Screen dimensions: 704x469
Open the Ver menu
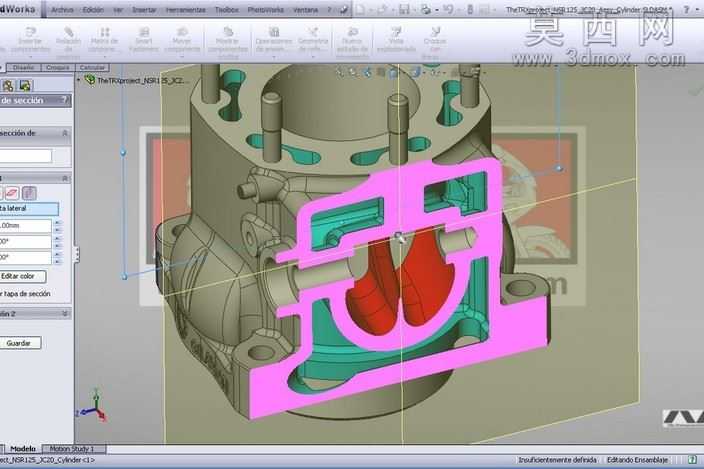pyautogui.click(x=118, y=9)
